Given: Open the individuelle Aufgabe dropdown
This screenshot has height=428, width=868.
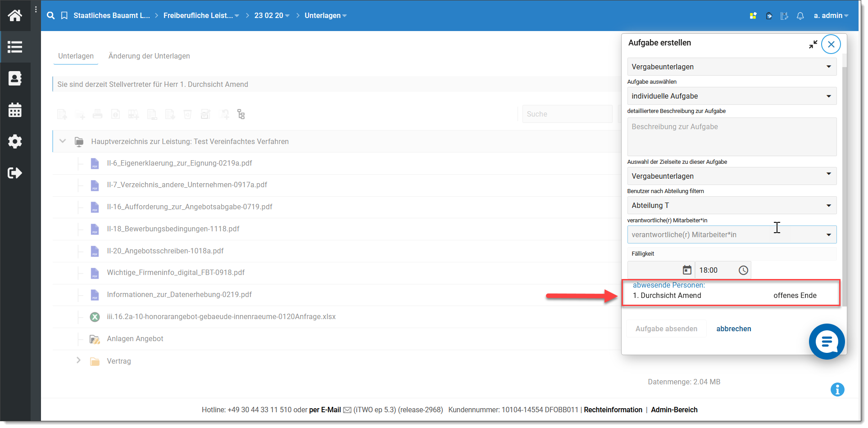Looking at the screenshot, I should [732, 96].
